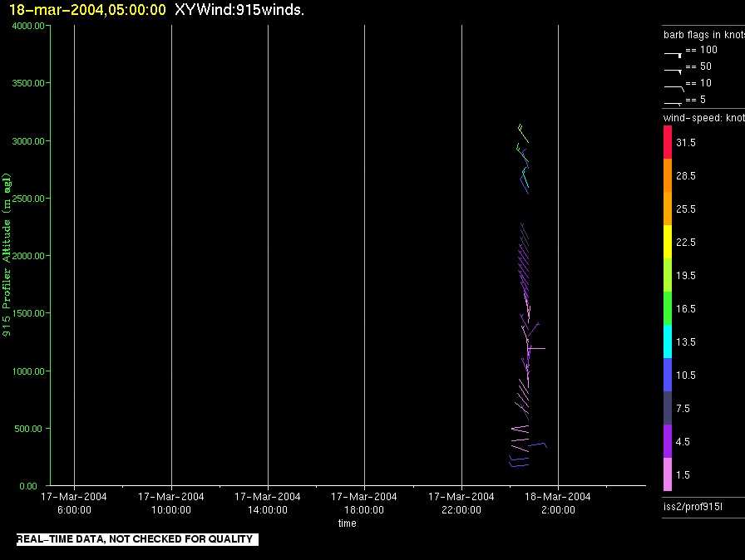The width and height of the screenshot is (745, 560).
Task: Select the dark orange 28.5 knots color band
Action: coord(668,175)
